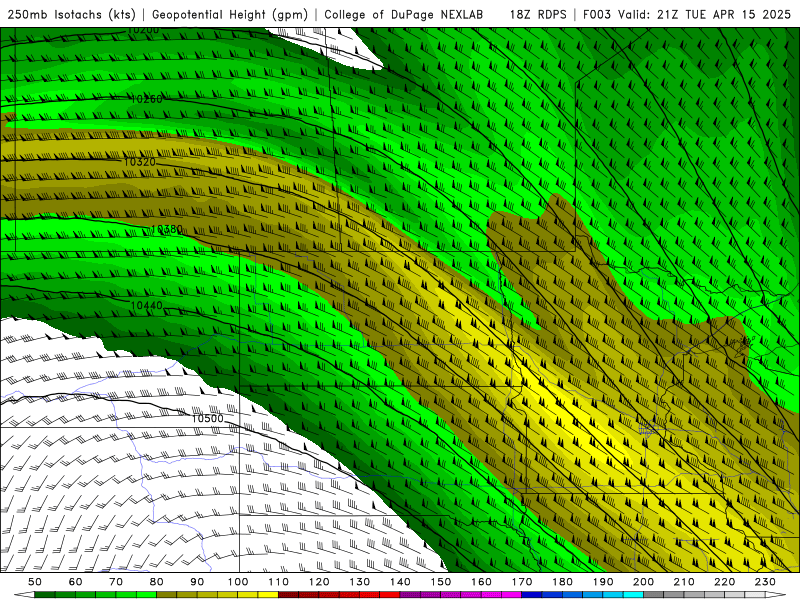Image resolution: width=800 pixels, height=600 pixels.
Task: Click the '18Z RDPS' model run label
Action: (538, 14)
